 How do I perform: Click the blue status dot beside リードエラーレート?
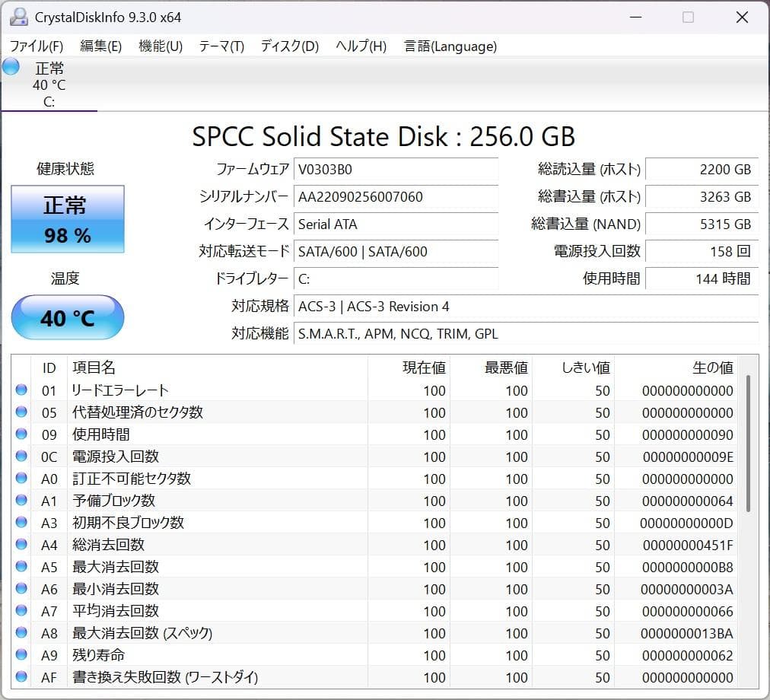coord(21,390)
